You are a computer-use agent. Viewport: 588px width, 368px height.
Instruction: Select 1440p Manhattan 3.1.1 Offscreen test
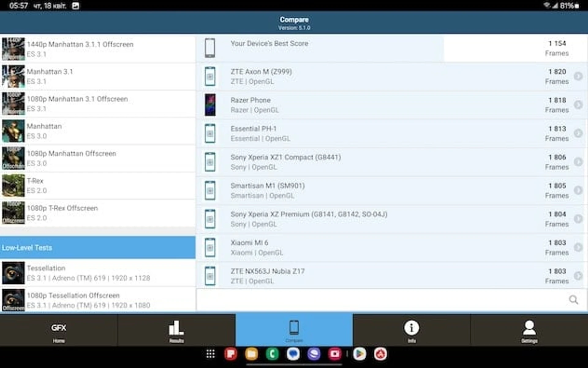(98, 49)
